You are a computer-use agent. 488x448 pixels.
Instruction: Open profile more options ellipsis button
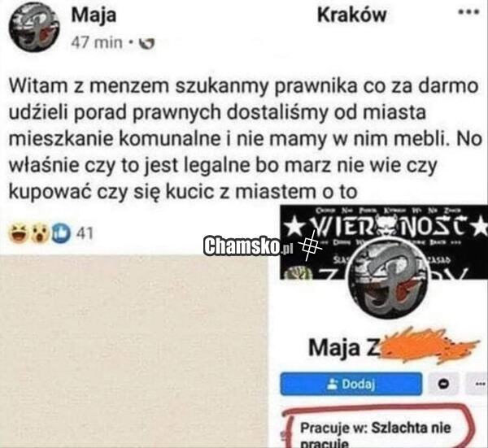pos(477,384)
